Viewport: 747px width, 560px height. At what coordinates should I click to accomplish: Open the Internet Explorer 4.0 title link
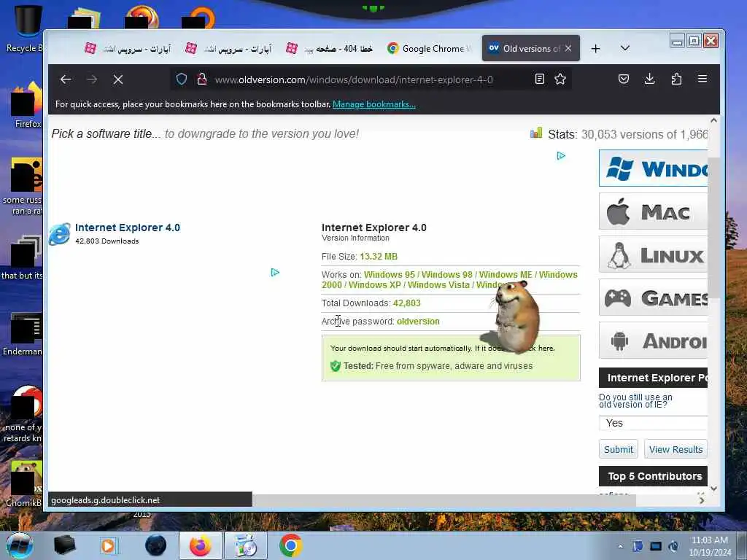click(128, 227)
